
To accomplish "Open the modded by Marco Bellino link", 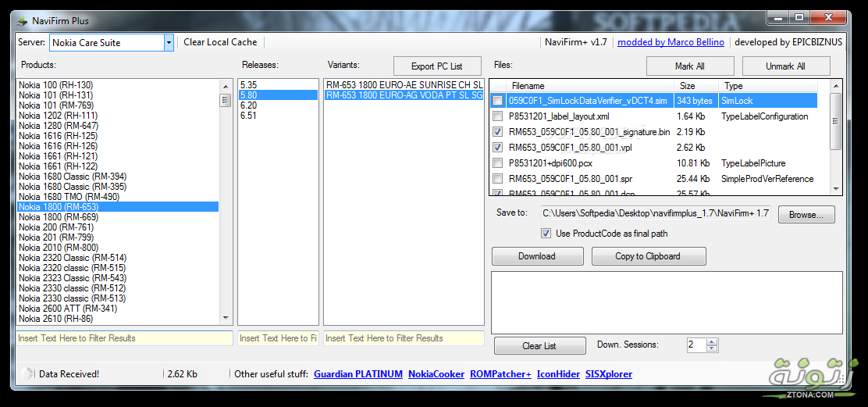I will click(671, 42).
